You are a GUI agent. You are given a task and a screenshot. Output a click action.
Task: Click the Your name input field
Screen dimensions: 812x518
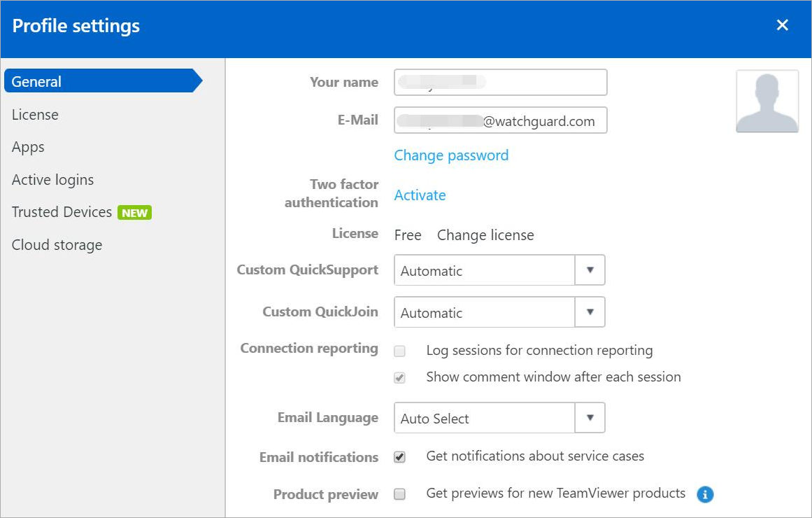point(499,82)
